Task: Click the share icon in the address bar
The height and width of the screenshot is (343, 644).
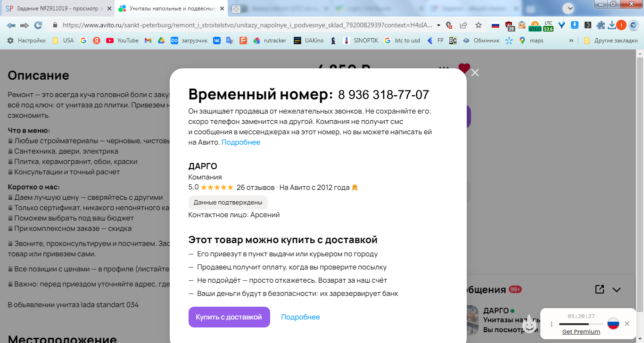Action: click(x=463, y=25)
